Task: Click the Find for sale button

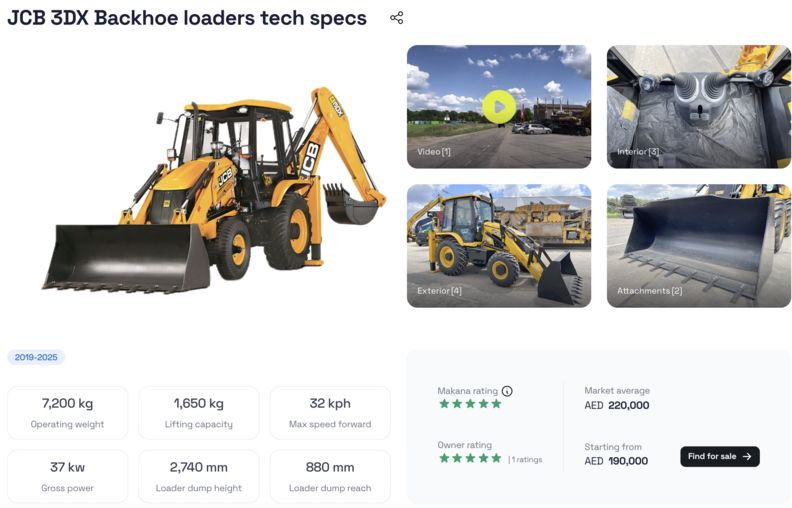Action: point(720,456)
